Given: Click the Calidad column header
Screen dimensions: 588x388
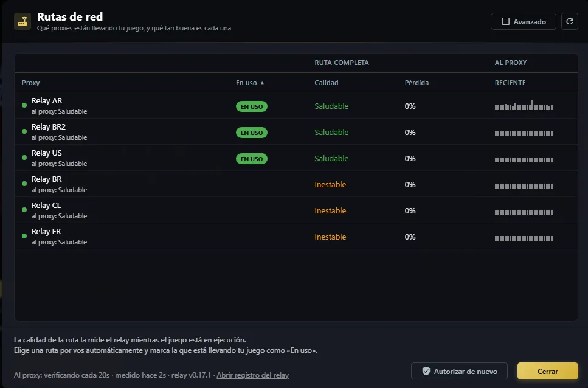Looking at the screenshot, I should click(327, 83).
